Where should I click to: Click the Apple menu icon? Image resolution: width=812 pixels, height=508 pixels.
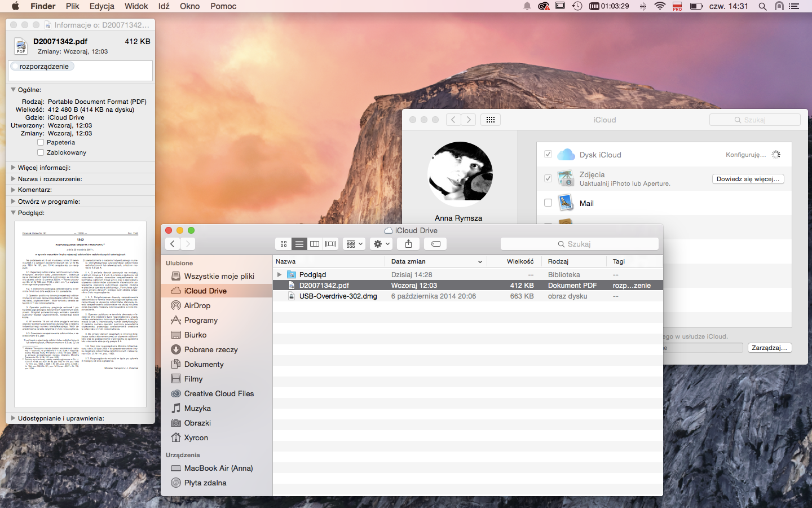tap(15, 6)
